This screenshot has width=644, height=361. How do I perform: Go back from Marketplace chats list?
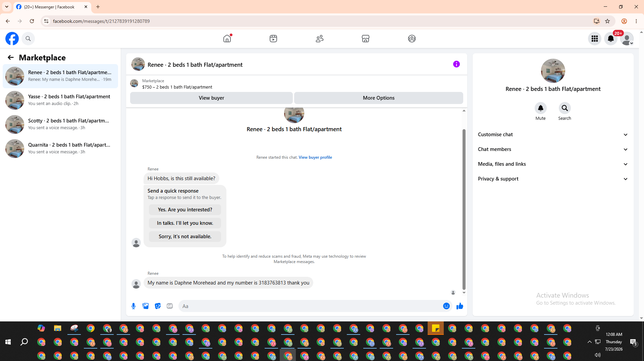click(11, 57)
